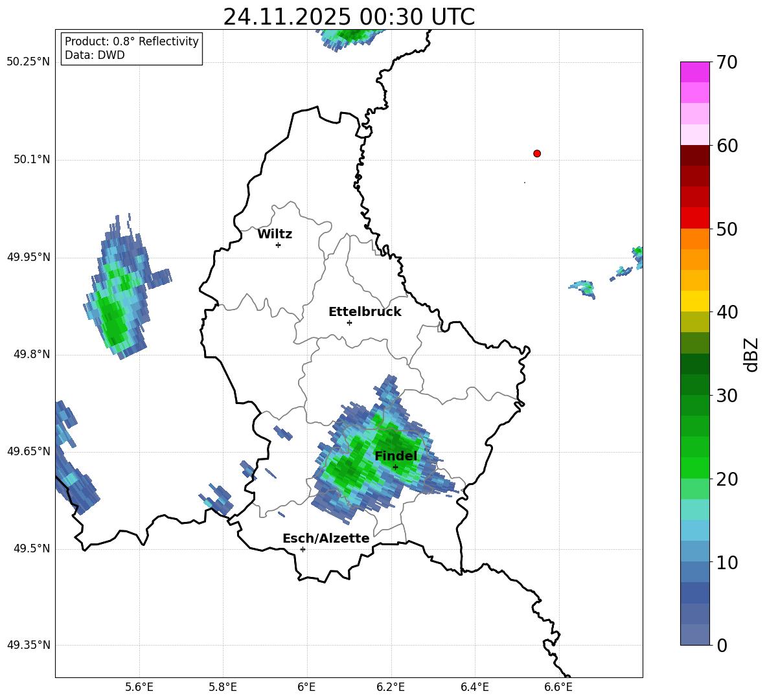Click the Ettelbruck location cross marker
The height and width of the screenshot is (700, 767).
pyautogui.click(x=349, y=322)
